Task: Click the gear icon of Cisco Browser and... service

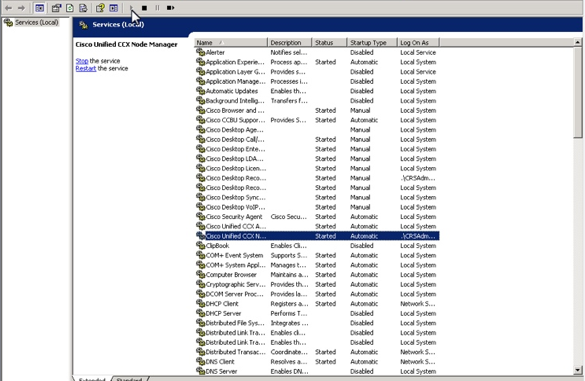Action: coord(200,110)
